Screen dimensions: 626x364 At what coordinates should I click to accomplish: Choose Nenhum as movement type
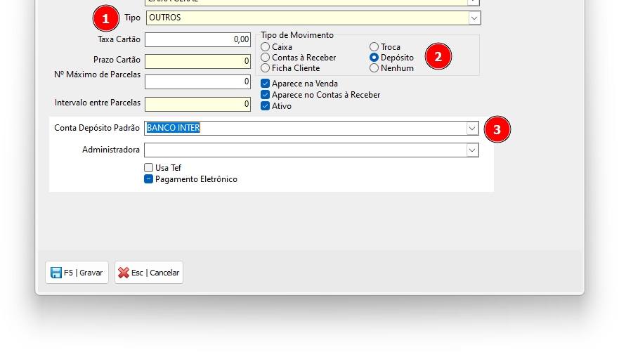coord(374,68)
